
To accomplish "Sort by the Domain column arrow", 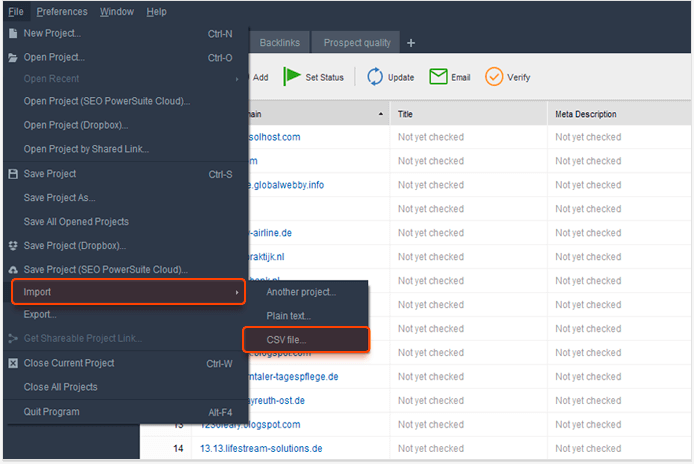I will [x=379, y=115].
